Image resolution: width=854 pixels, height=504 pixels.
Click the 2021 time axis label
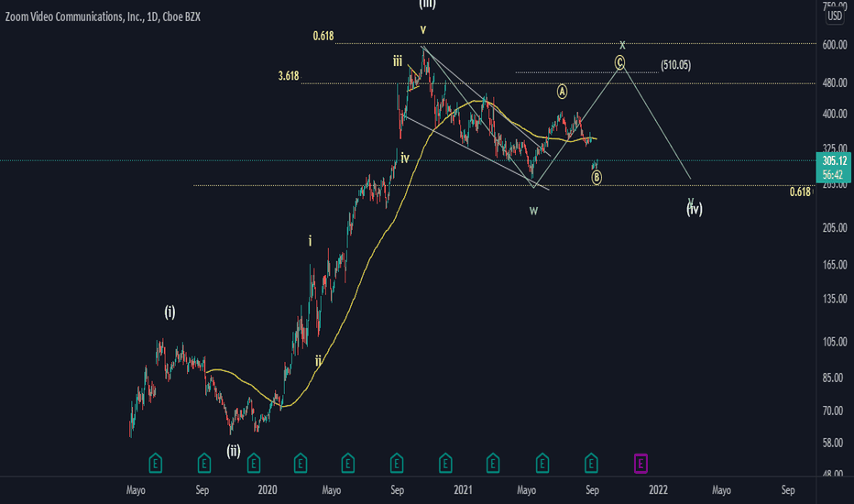point(463,490)
